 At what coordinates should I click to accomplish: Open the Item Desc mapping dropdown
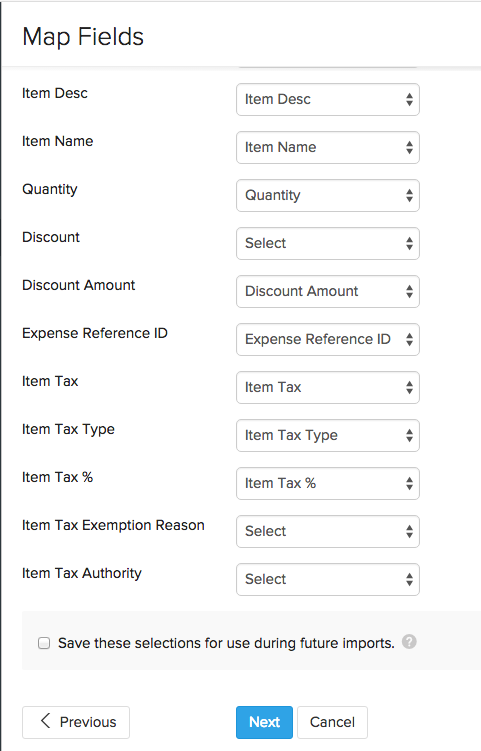pos(328,100)
